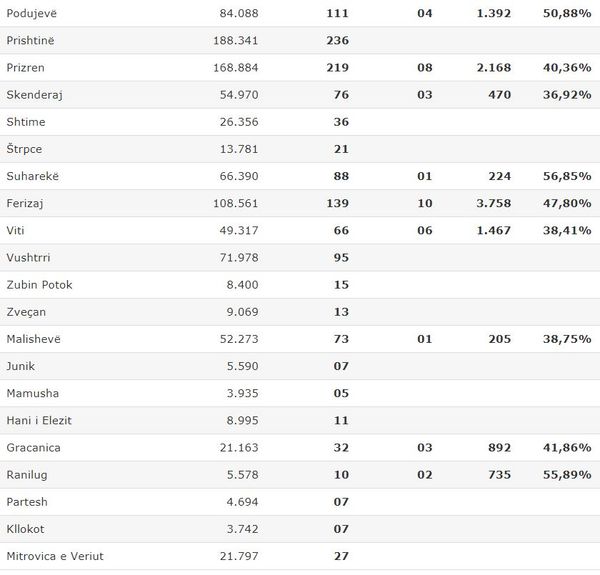Viewport: 600px width, 575px height.
Task: Select the Štrpce row label
Action: pos(24,149)
